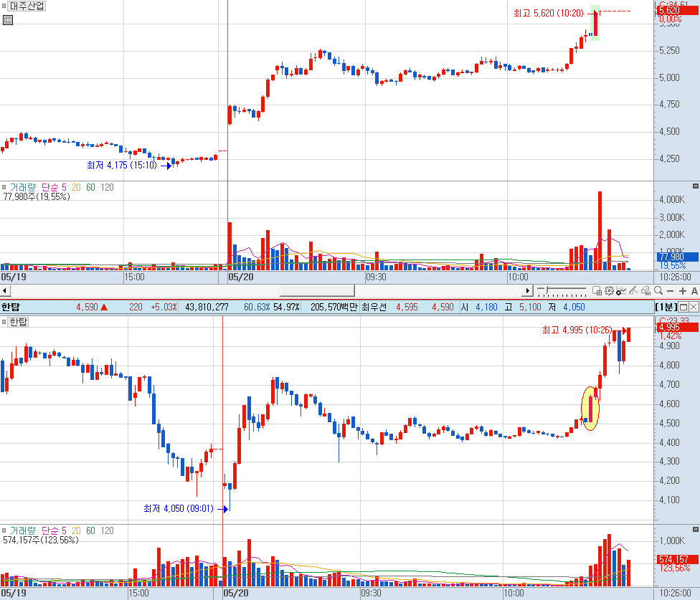Close the top volume panel with X
This screenshot has height=600, width=700.
695,186
